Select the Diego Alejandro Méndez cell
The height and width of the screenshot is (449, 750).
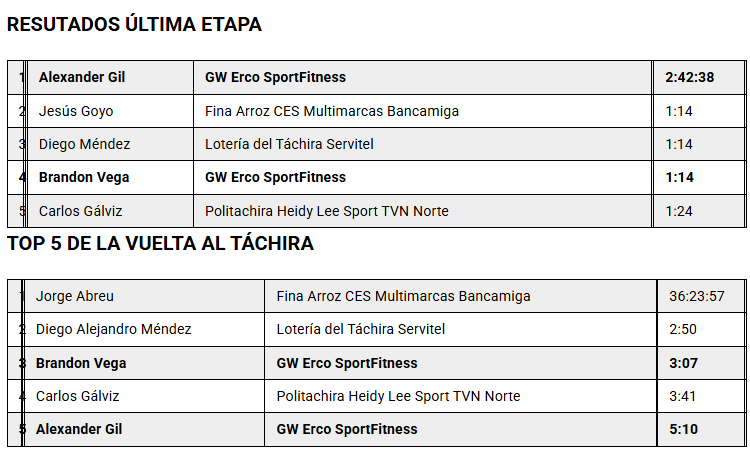point(113,329)
